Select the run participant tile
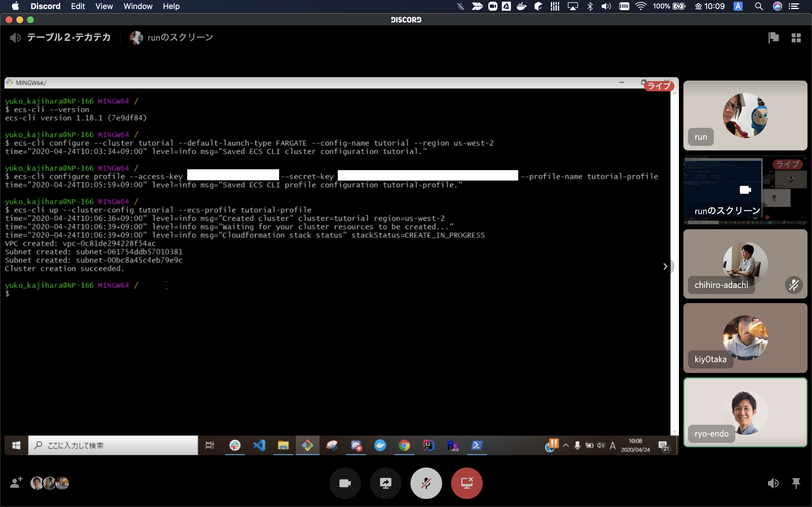 pyautogui.click(x=745, y=115)
